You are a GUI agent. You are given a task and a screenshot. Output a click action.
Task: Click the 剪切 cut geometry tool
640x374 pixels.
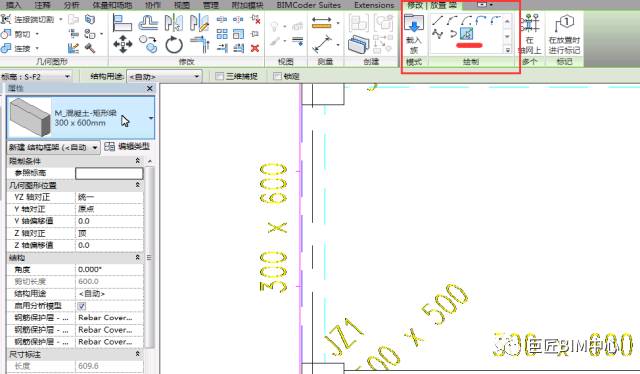coord(17,34)
